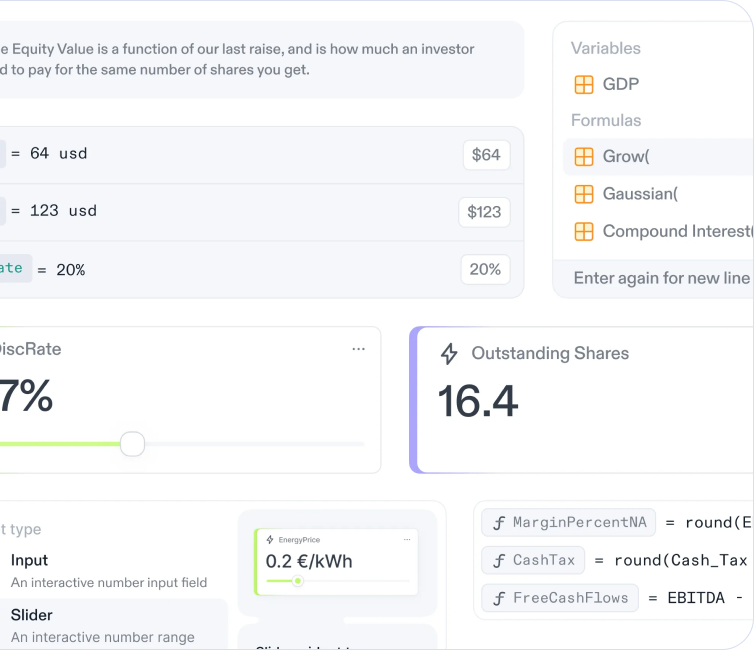Click the grid icon beside Gaussian(
This screenshot has width=754, height=650.
pos(584,194)
